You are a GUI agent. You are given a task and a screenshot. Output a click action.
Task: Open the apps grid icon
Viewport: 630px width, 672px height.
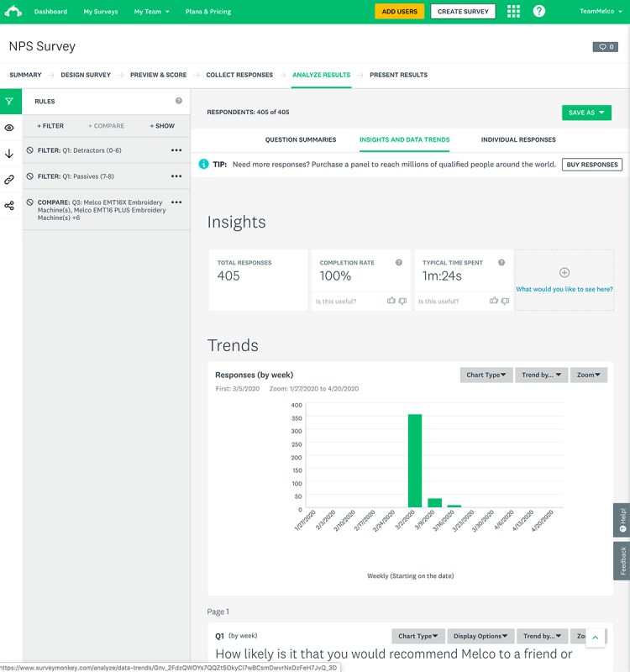tap(513, 12)
